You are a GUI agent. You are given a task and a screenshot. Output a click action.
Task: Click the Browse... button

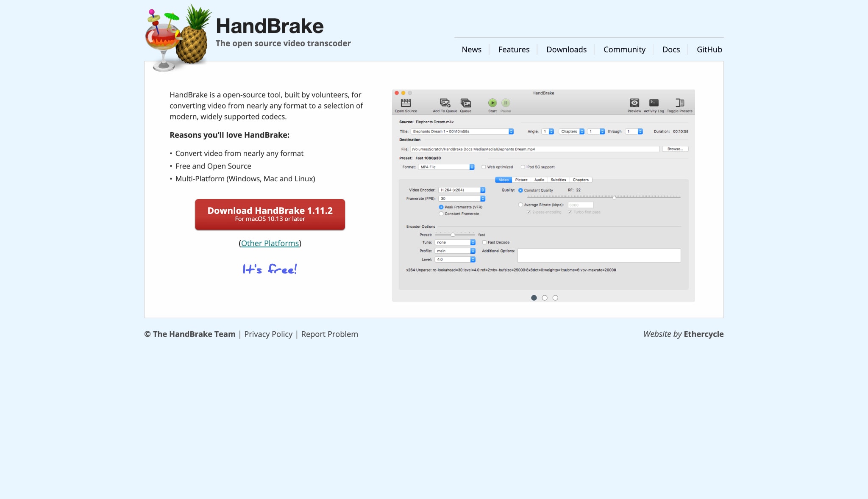tap(675, 149)
